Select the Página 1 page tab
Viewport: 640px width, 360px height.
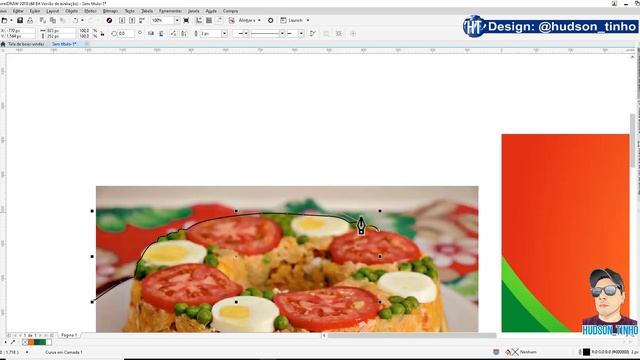point(69,335)
